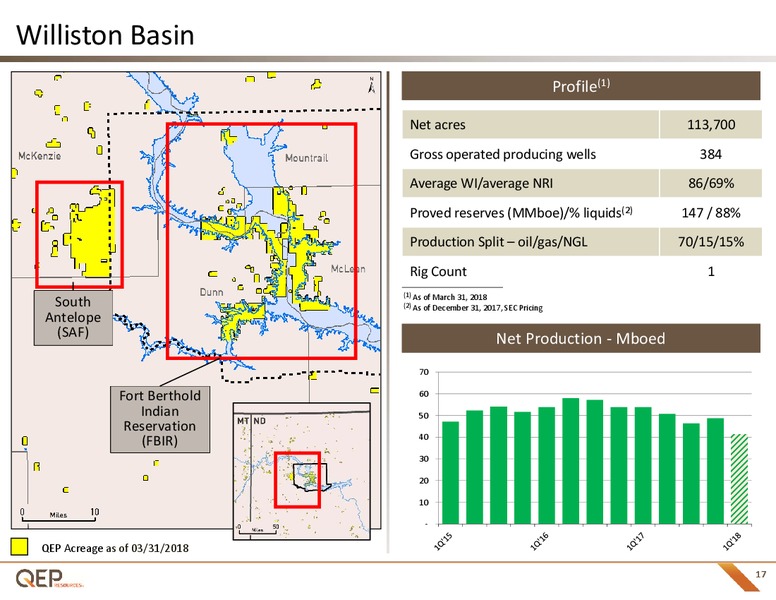The image size is (776, 600).
Task: Click 'Proved reserves (MMboe)/% liquids' label
Action: click(x=521, y=212)
